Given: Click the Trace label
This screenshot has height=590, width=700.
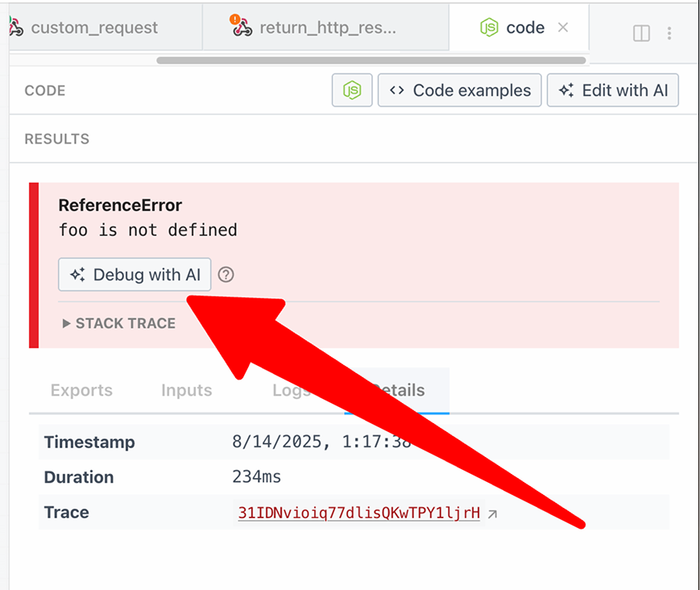Looking at the screenshot, I should click(67, 513).
